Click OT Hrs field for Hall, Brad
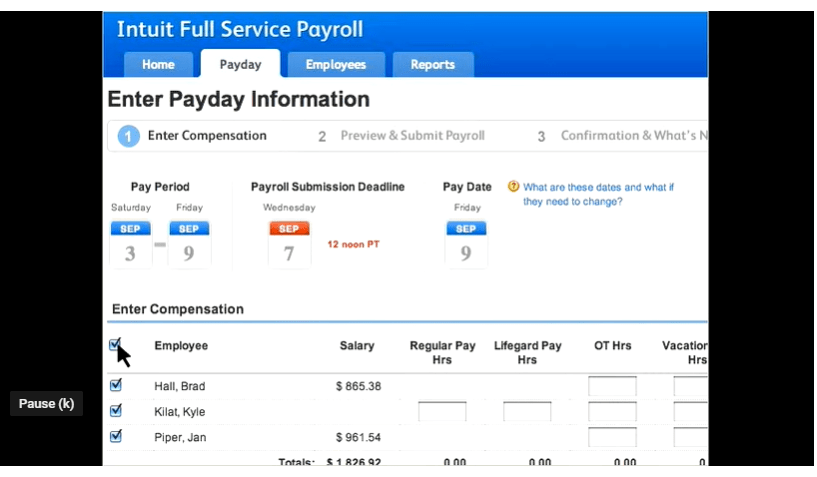 [x=612, y=386]
